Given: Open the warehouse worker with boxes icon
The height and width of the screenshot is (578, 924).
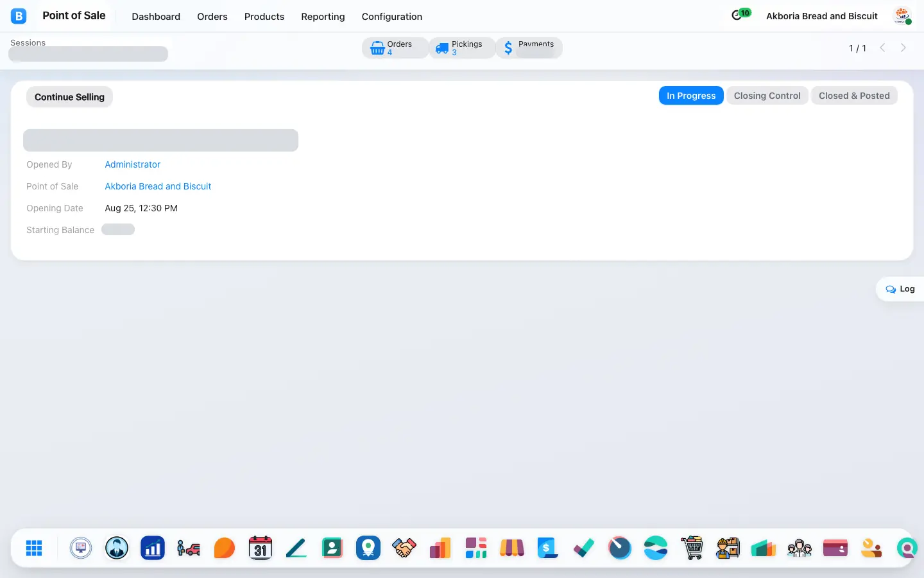Looking at the screenshot, I should click(x=728, y=548).
